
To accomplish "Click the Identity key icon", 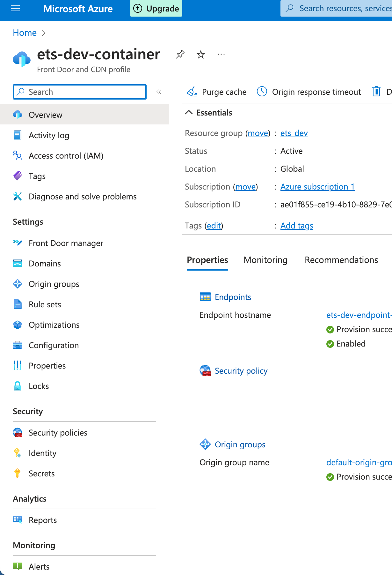I will tap(18, 453).
